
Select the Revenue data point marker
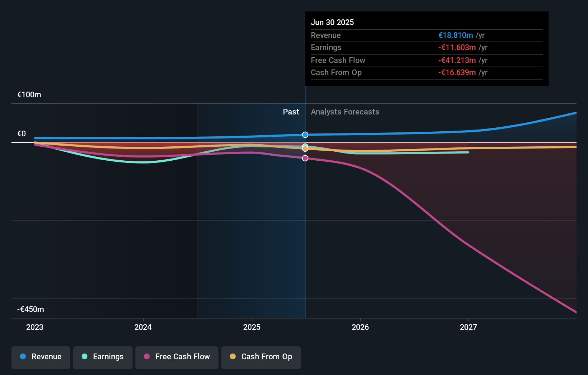305,135
